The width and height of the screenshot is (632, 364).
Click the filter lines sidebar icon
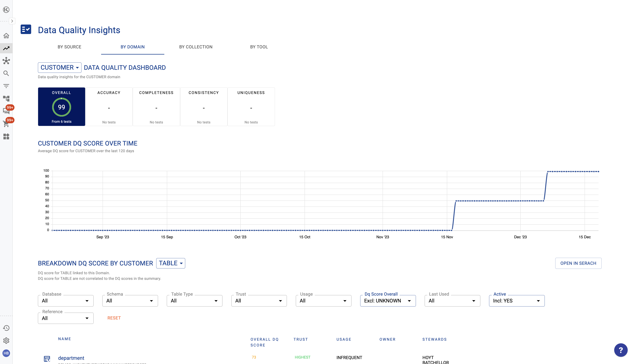coord(6,86)
